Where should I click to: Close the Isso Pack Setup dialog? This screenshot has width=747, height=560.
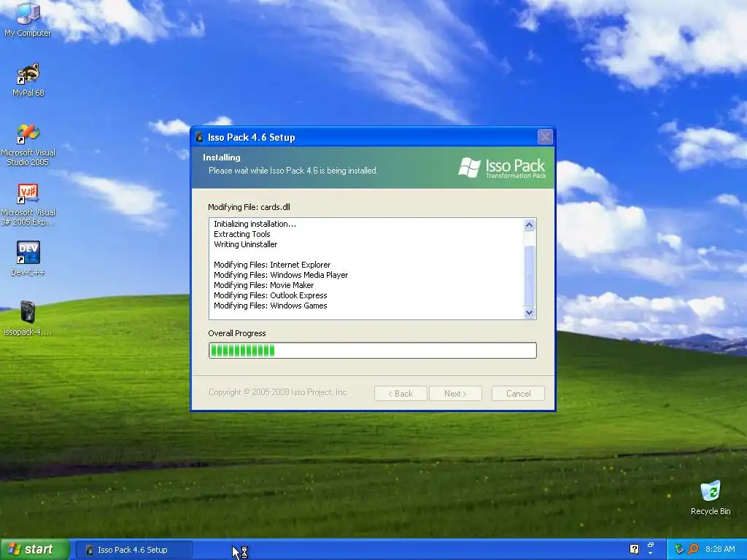point(545,137)
